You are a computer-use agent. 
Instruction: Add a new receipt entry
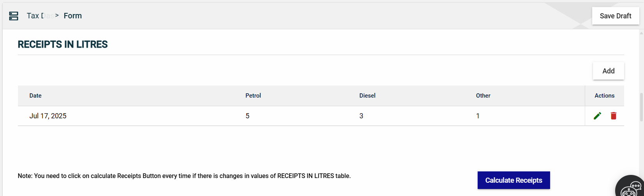pos(608,71)
